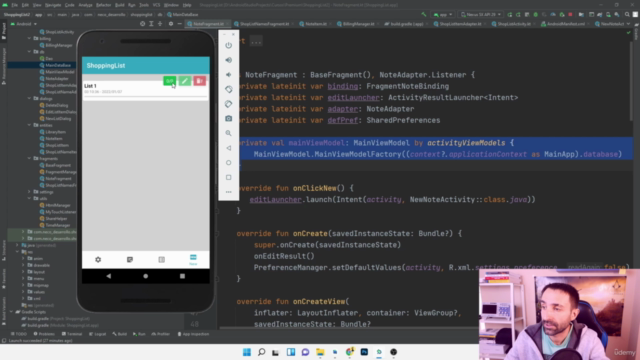Click the Search Everywhere magnifier in the toolbar
640x360 pixels.
point(627,15)
